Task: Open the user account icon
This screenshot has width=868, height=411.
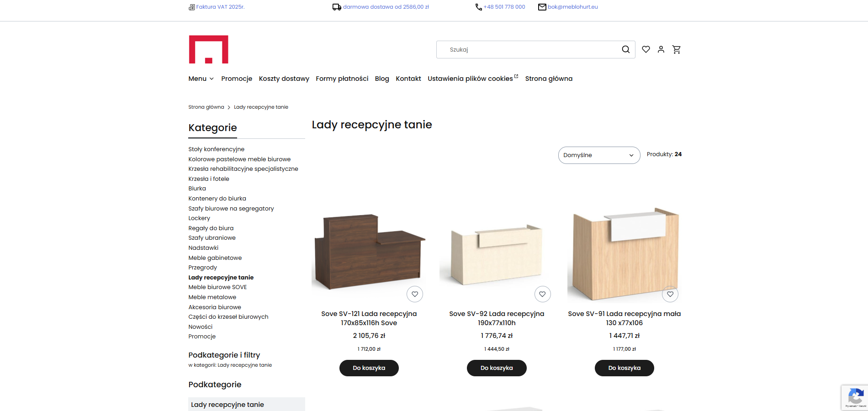Action: pyautogui.click(x=661, y=49)
